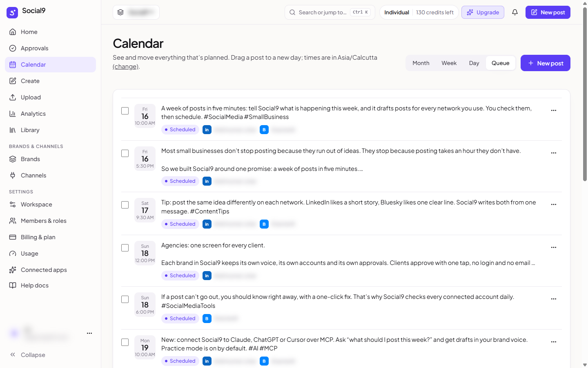Select the Fri 16 5:30 PM post checkbox

[x=125, y=153]
